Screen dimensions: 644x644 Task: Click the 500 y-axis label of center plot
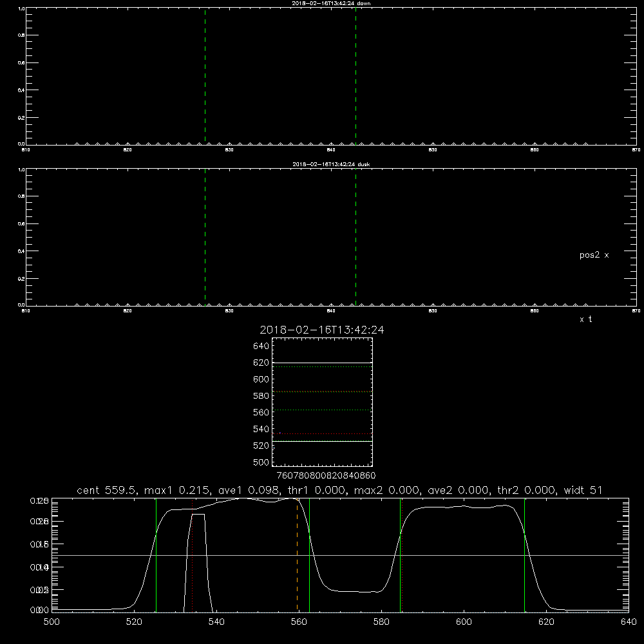click(x=261, y=462)
